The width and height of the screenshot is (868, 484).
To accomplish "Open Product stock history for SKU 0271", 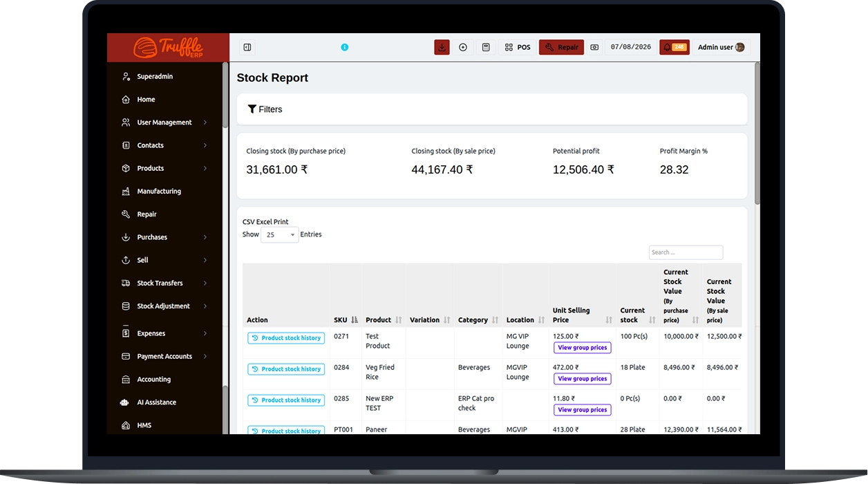I will click(x=286, y=338).
